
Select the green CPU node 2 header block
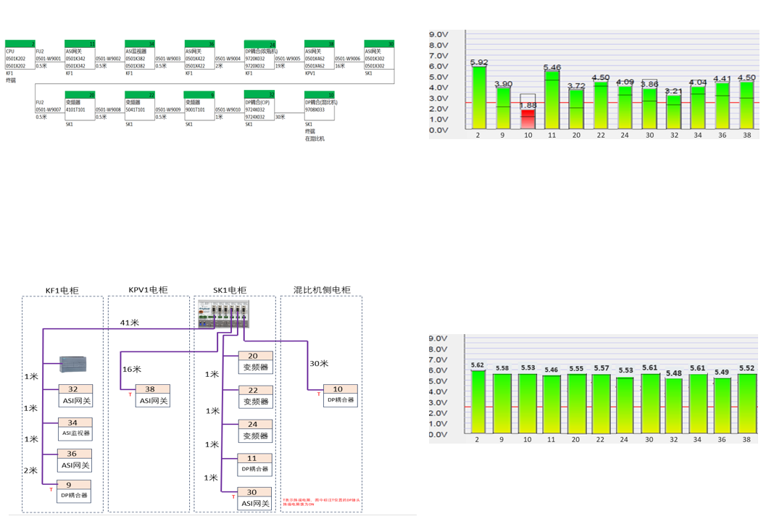pos(20,44)
